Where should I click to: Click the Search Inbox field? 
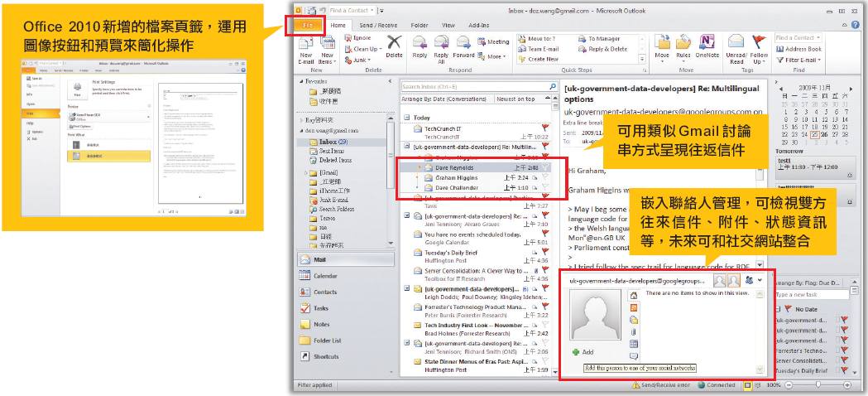[472, 85]
